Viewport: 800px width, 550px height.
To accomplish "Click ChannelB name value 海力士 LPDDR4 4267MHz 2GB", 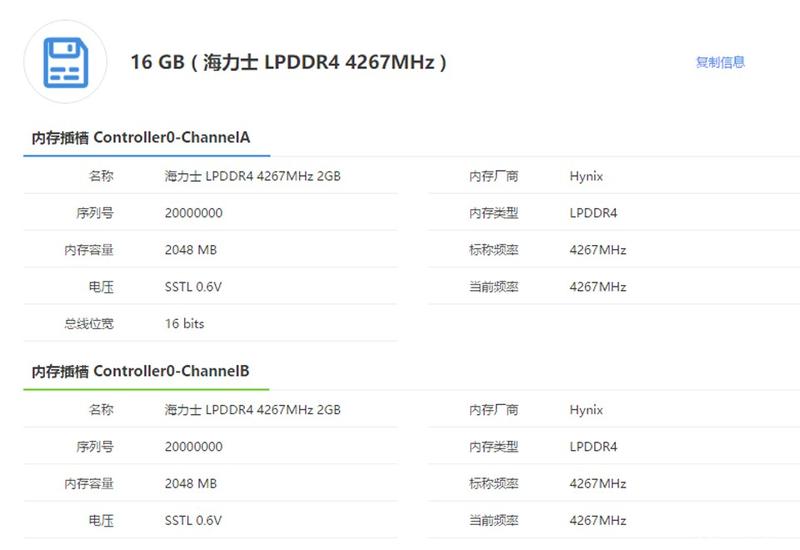I will pos(253,410).
